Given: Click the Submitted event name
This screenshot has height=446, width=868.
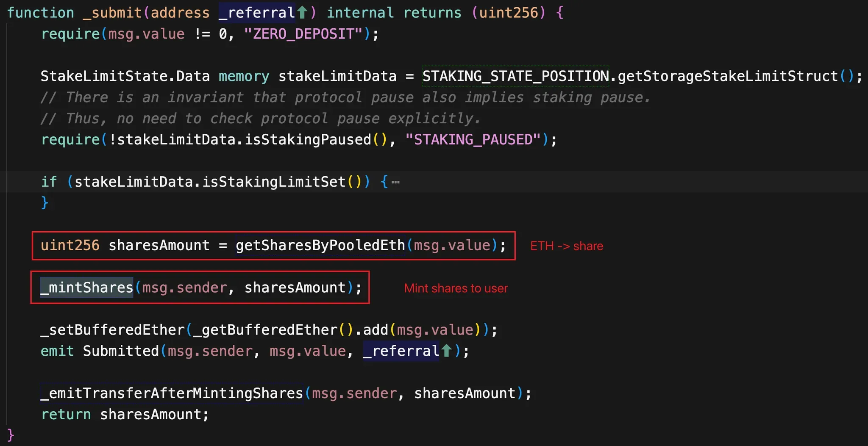Looking at the screenshot, I should tap(121, 351).
